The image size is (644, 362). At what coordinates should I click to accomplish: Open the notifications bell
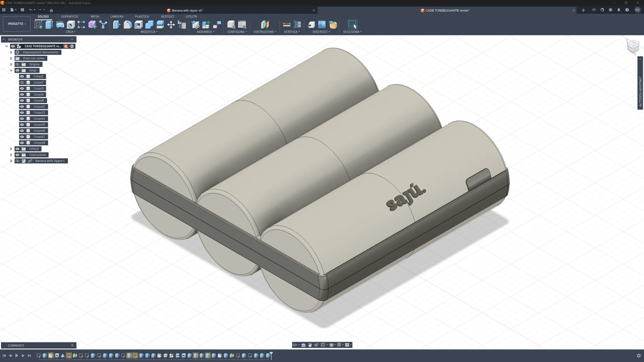(619, 10)
